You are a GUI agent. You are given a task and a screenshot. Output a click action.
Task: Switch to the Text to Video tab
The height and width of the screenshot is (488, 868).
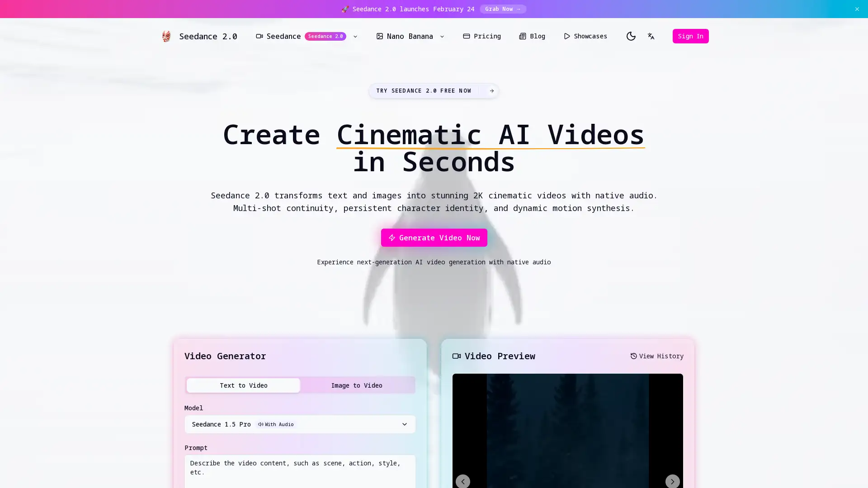pos(243,385)
